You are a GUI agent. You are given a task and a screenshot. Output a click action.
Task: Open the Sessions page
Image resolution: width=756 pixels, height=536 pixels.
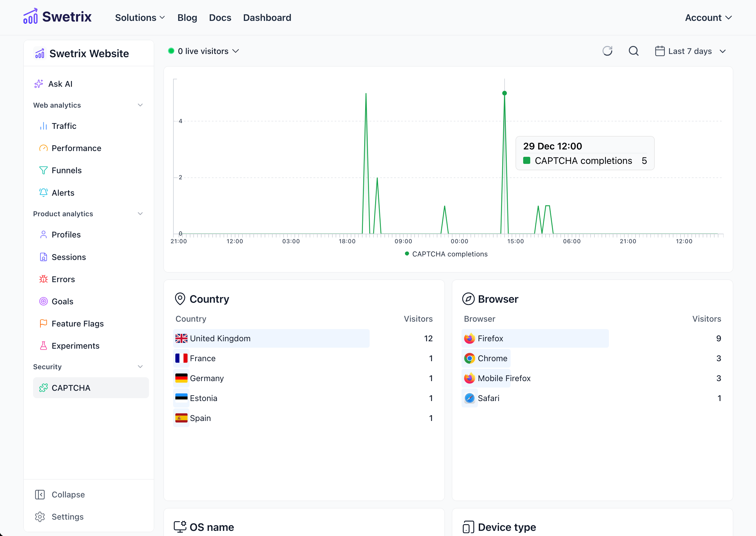coord(69,257)
